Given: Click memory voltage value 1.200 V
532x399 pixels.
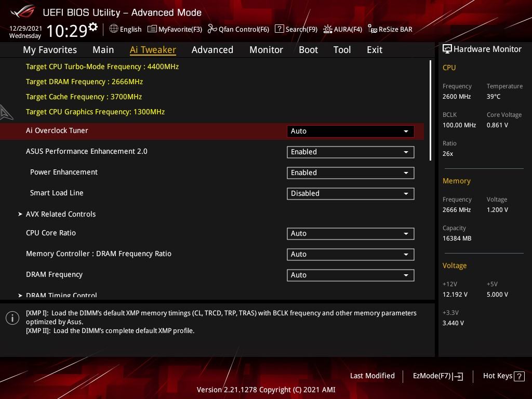Looking at the screenshot, I should coord(497,210).
